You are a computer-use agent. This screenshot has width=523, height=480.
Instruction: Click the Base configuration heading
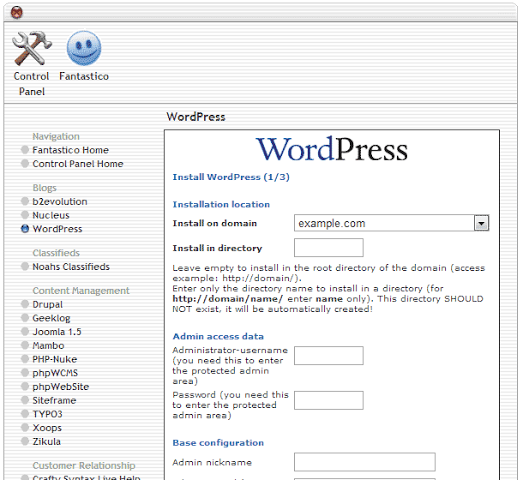[218, 443]
